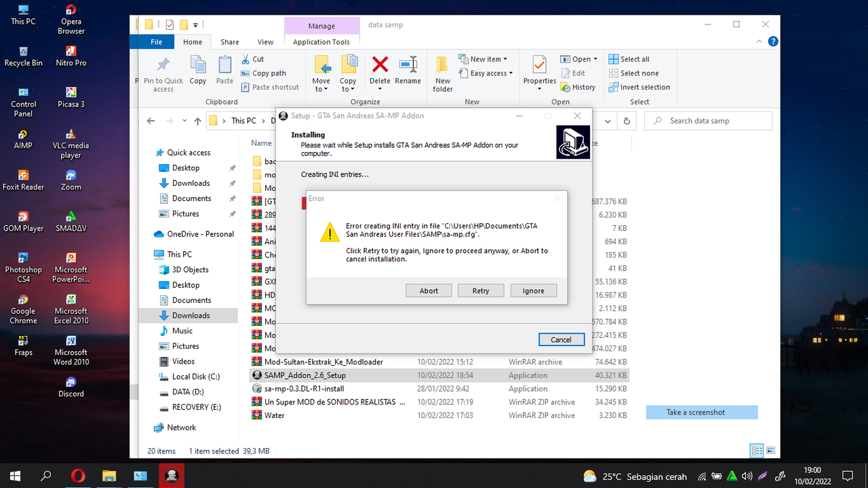The width and height of the screenshot is (868, 488).
Task: Create a New folder from ribbon
Action: (x=443, y=75)
